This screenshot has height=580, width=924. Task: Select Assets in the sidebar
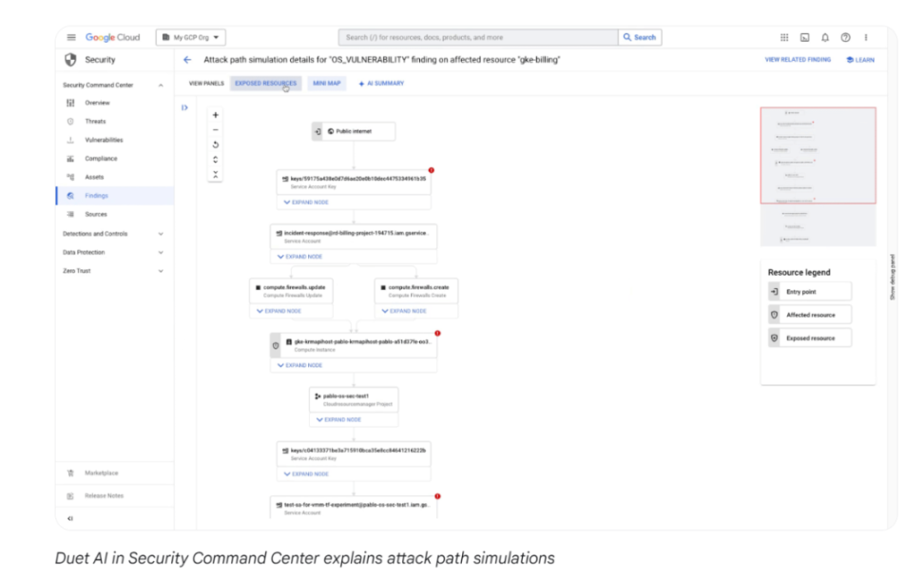(x=94, y=177)
